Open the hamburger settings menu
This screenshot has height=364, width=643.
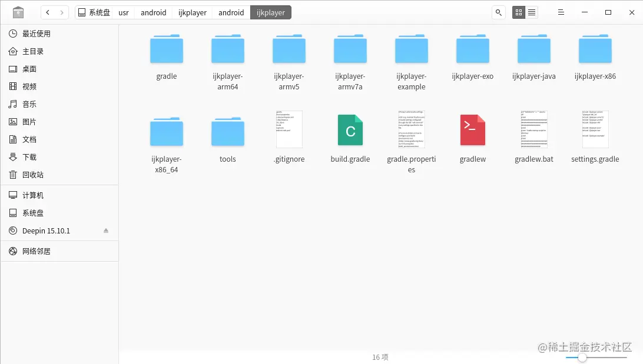coord(561,12)
